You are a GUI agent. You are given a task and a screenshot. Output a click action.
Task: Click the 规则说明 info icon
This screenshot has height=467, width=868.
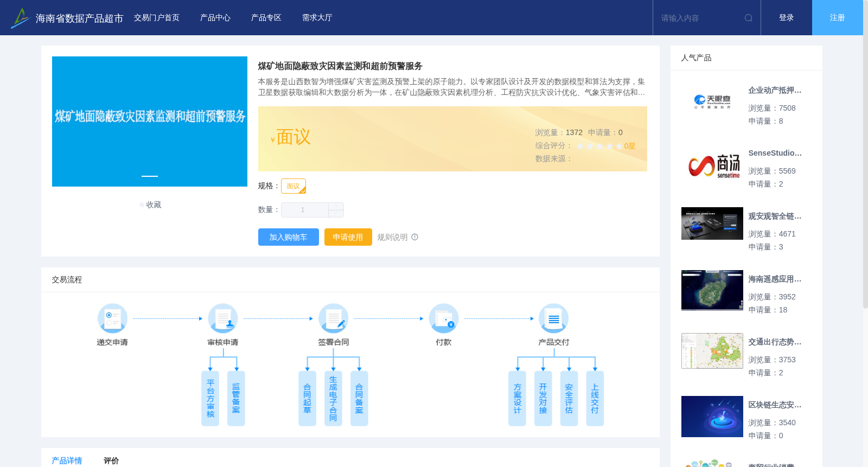point(415,237)
